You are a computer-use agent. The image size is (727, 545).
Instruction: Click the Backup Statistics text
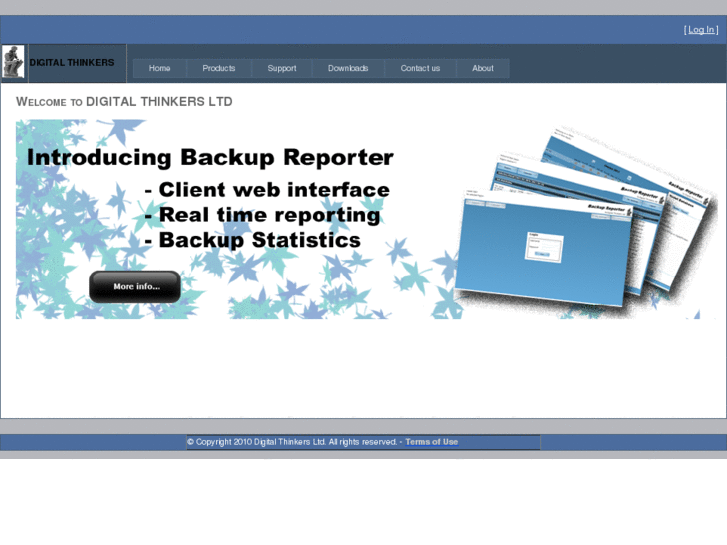253,240
